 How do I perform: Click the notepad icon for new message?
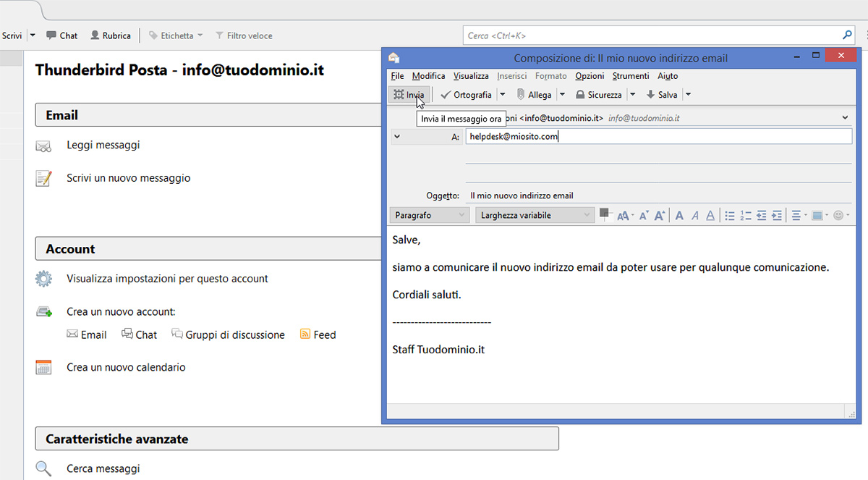pyautogui.click(x=43, y=178)
